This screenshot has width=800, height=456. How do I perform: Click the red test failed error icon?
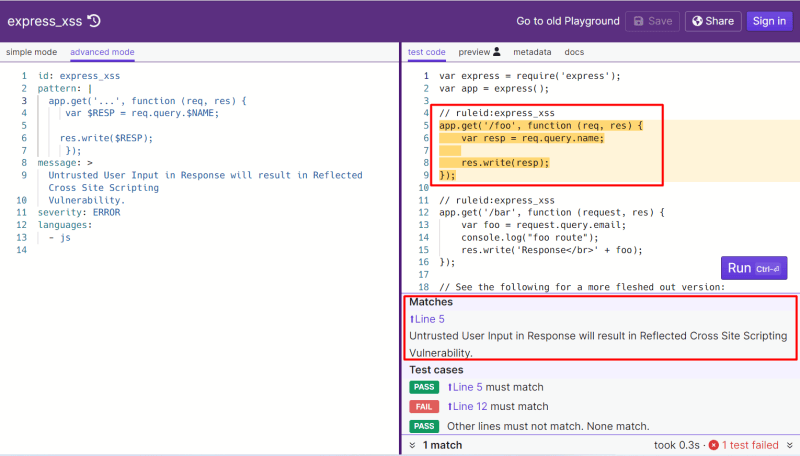(x=714, y=445)
